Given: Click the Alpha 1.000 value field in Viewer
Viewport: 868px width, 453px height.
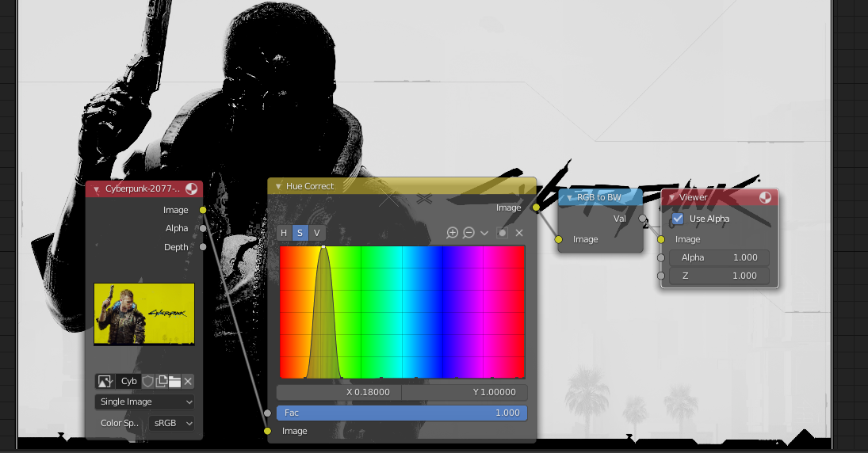Looking at the screenshot, I should 719,257.
